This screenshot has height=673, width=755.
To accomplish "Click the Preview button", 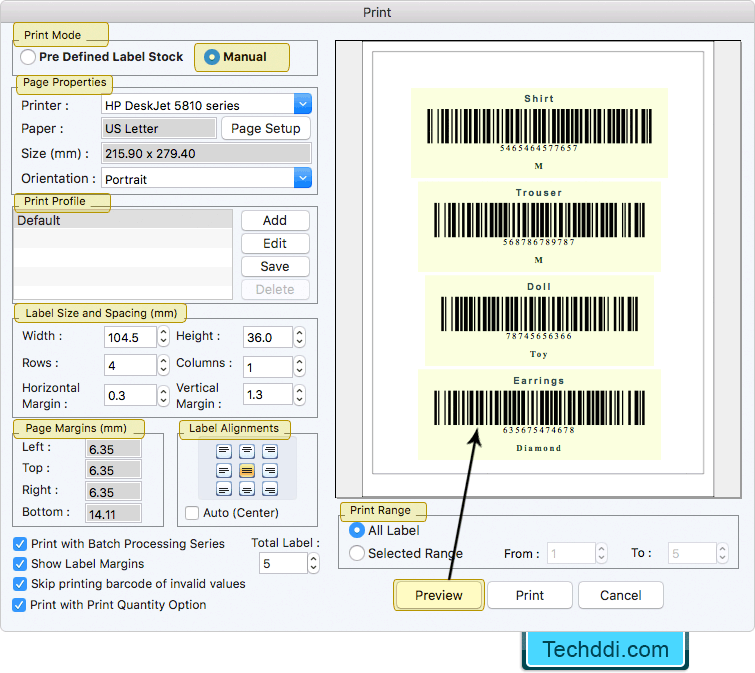I will 439,595.
